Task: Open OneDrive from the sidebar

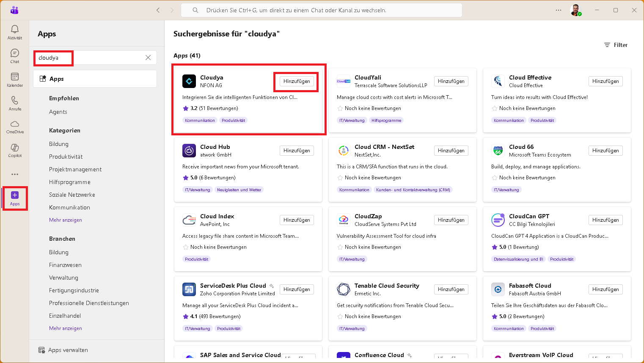Action: pos(15,126)
